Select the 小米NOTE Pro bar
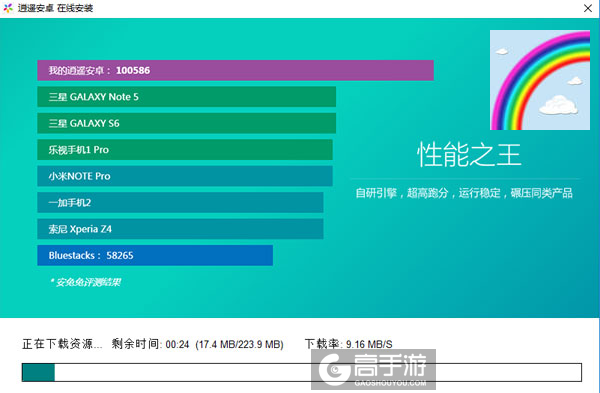600x393 pixels. 185,176
